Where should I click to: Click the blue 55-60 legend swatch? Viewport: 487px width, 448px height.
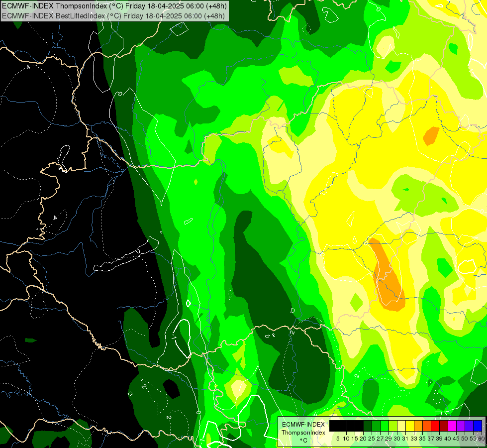(478, 426)
